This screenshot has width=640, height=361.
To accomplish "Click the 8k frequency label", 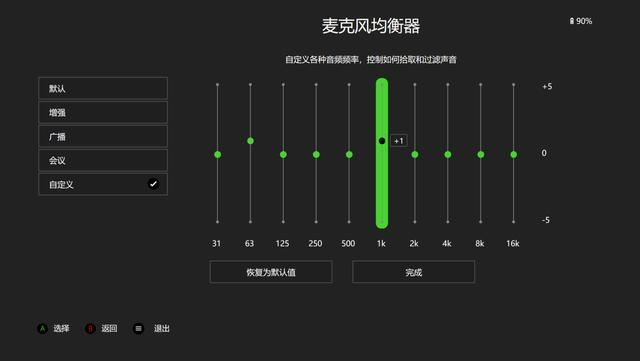I will pos(480,243).
